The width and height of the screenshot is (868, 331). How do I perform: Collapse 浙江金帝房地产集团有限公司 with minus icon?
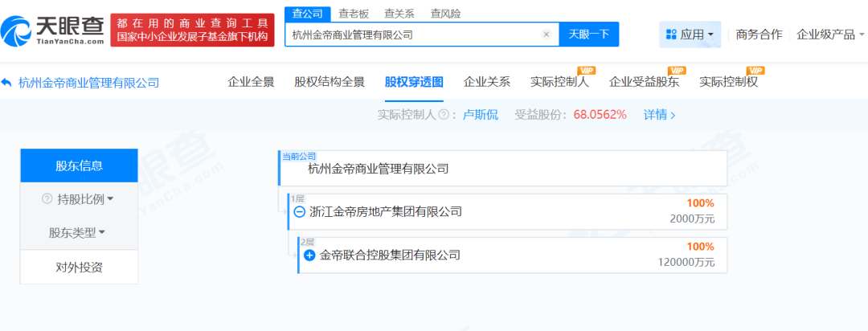click(x=299, y=212)
